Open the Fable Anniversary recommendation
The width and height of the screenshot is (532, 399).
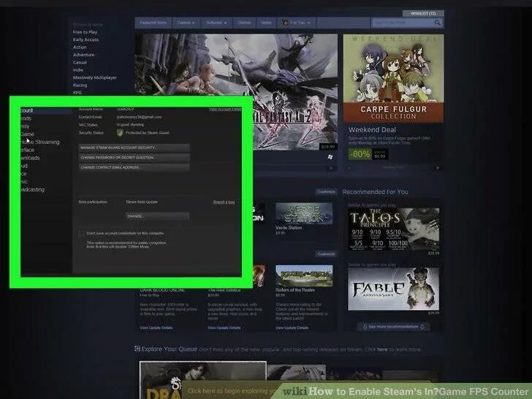click(x=394, y=289)
